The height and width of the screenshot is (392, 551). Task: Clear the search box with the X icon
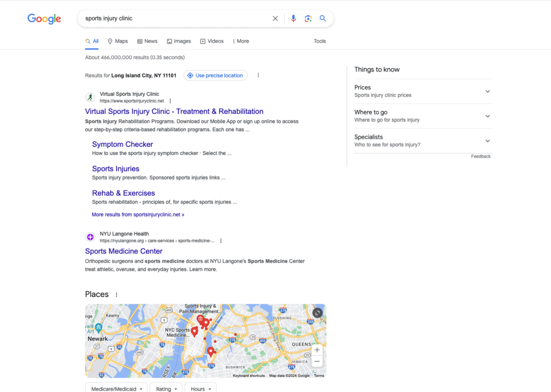click(x=275, y=19)
